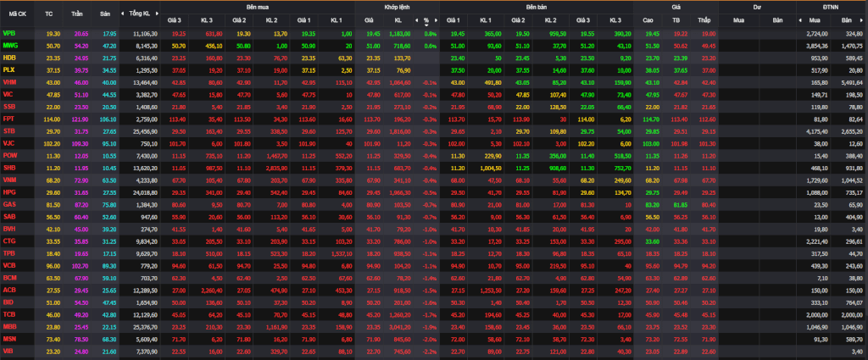Open the MSN stock ticker
This screenshot has width=868, height=360.
(9, 338)
